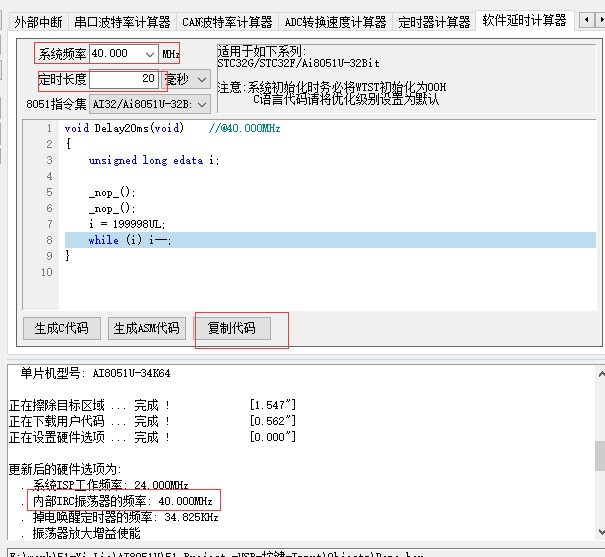Click the '//@40.000MHz' comment
This screenshot has height=557, width=605.
[245, 128]
